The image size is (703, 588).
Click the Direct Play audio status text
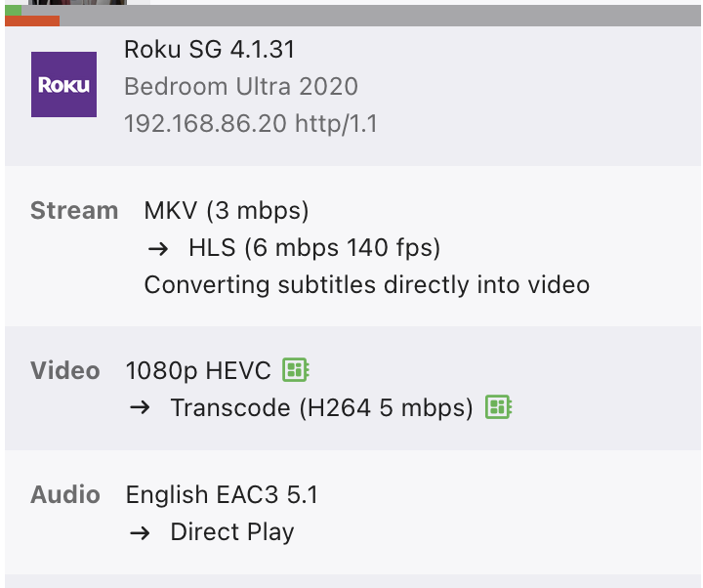(231, 532)
